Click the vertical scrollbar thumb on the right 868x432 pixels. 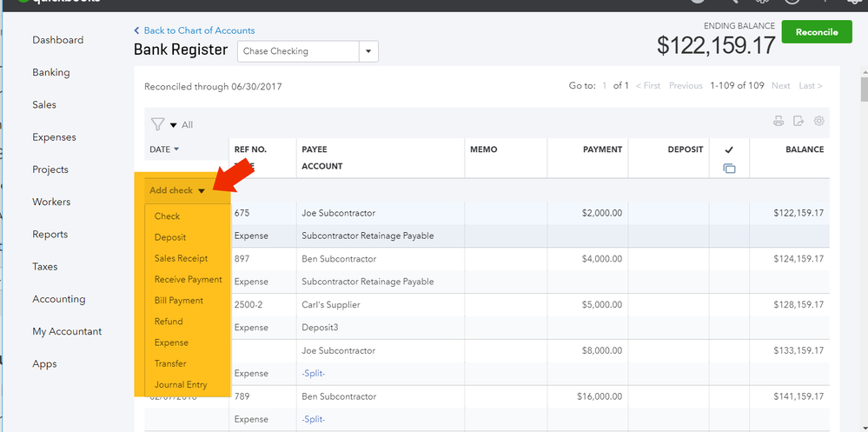(x=863, y=91)
